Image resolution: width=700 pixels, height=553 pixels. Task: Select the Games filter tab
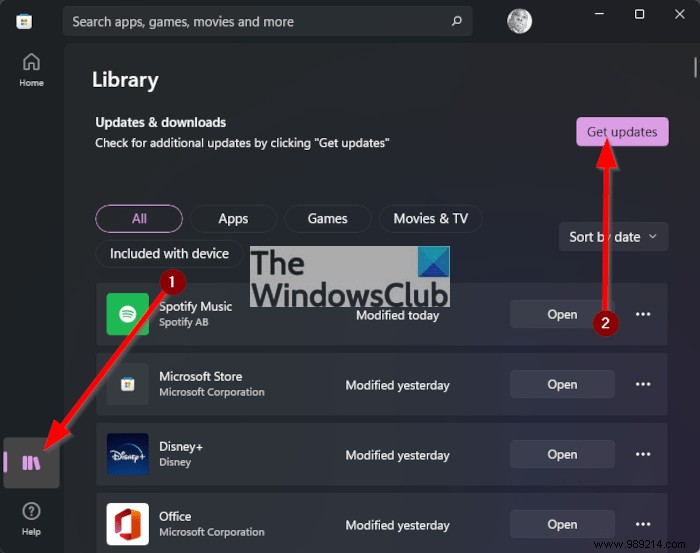tap(327, 219)
